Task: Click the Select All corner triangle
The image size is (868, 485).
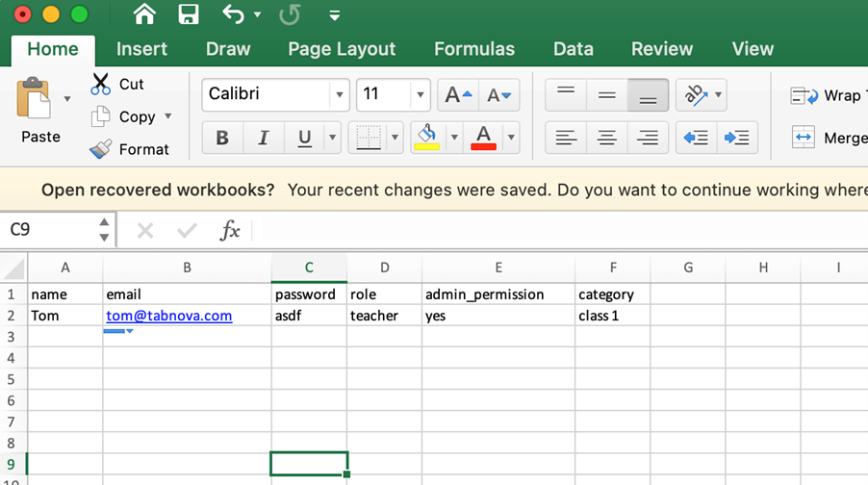Action: click(13, 268)
